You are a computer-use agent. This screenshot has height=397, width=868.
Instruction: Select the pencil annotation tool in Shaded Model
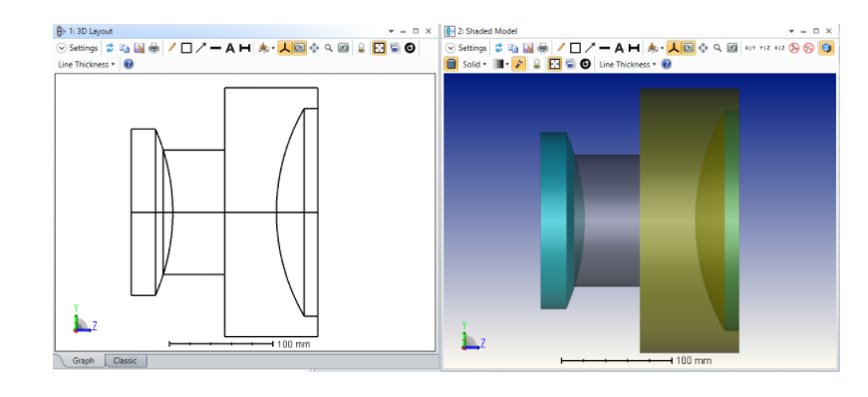[x=560, y=48]
